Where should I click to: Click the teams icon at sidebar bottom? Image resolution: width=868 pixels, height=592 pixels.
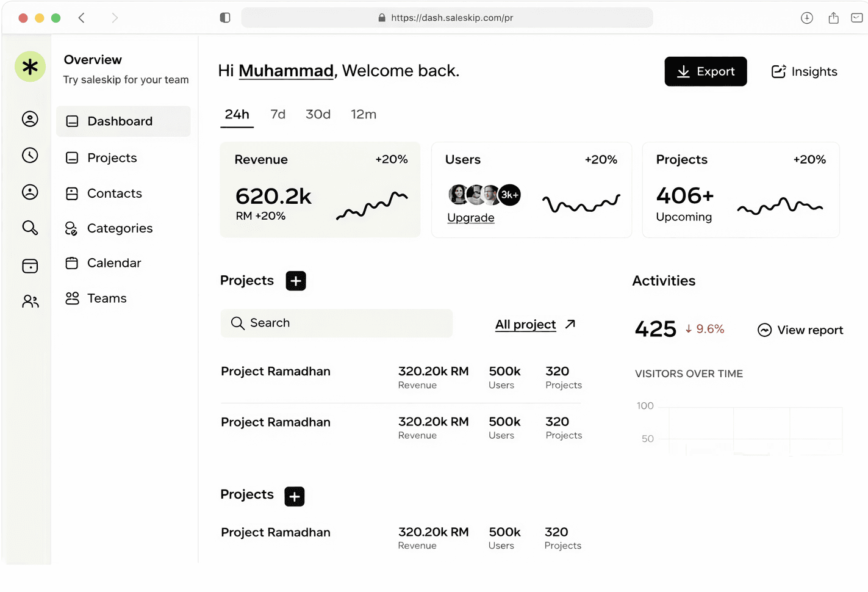[x=30, y=301]
